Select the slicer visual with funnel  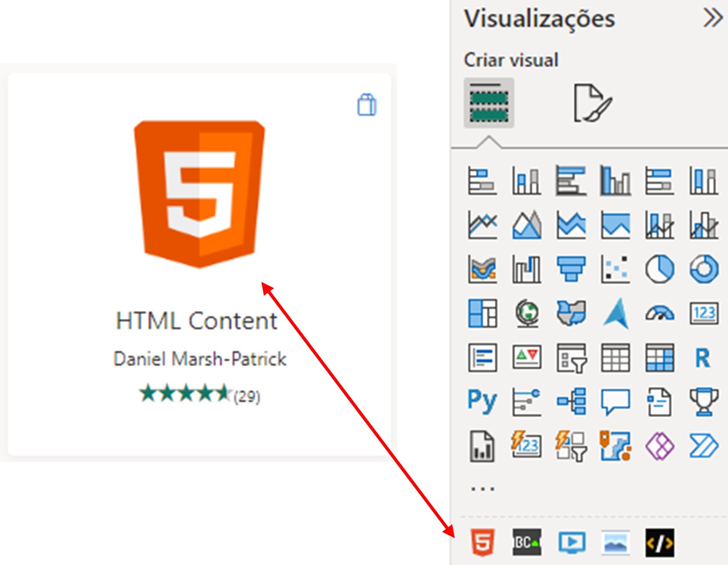571,357
